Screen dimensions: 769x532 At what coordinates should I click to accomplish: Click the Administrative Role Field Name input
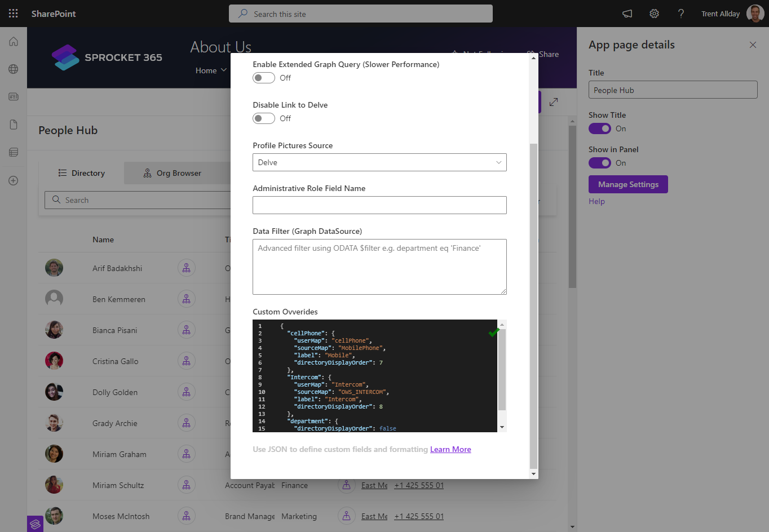(379, 205)
